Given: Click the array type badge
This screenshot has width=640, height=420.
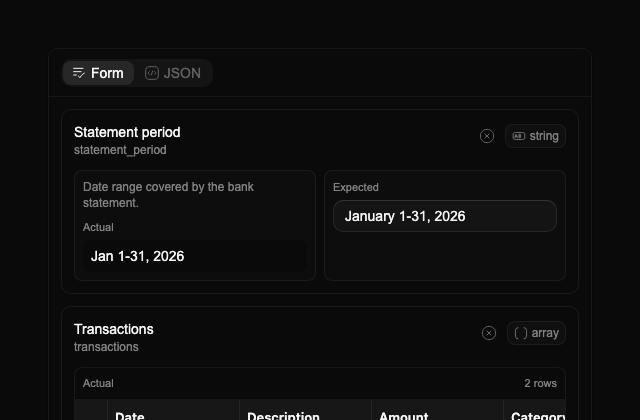Looking at the screenshot, I should (x=536, y=333).
